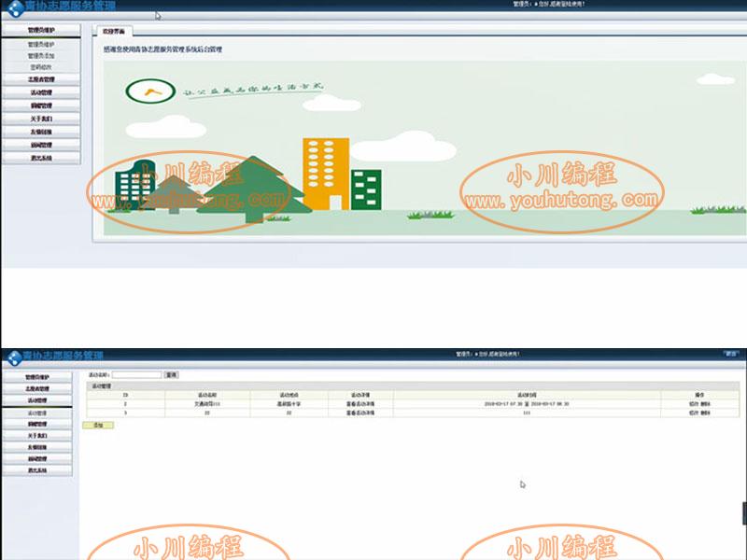Viewport: 747px width, 560px height.
Task: Expand 新闻管理 in the activity-list sidebar
Action: tap(37, 458)
